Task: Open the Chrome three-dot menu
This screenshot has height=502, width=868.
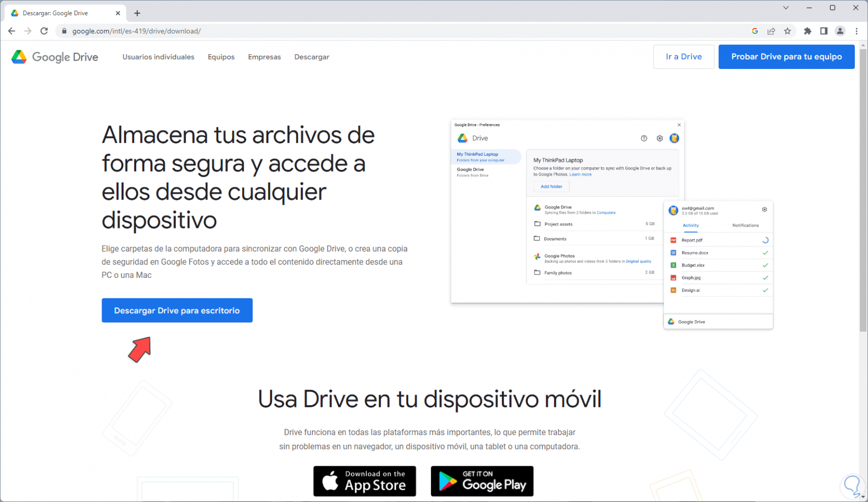Action: point(856,31)
